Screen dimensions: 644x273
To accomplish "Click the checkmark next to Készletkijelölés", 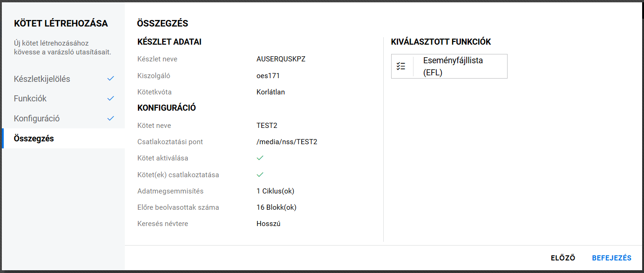I will click(110, 79).
